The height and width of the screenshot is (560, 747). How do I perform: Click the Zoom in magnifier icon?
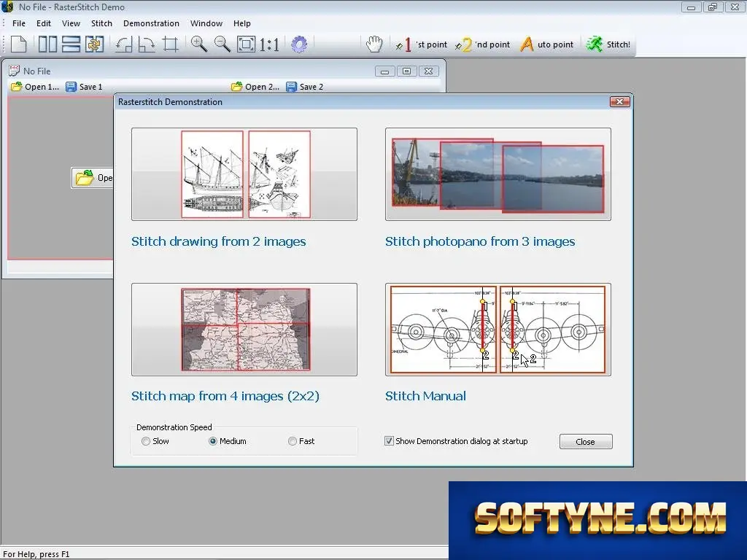click(198, 44)
